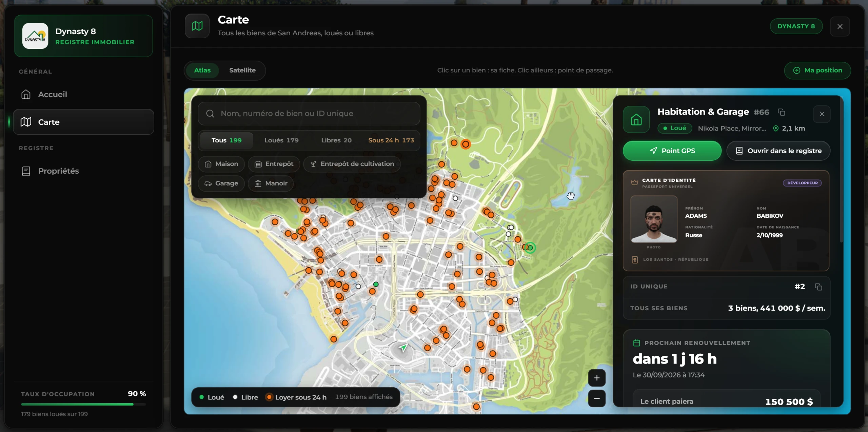Click the search magnifier icon

(x=210, y=113)
